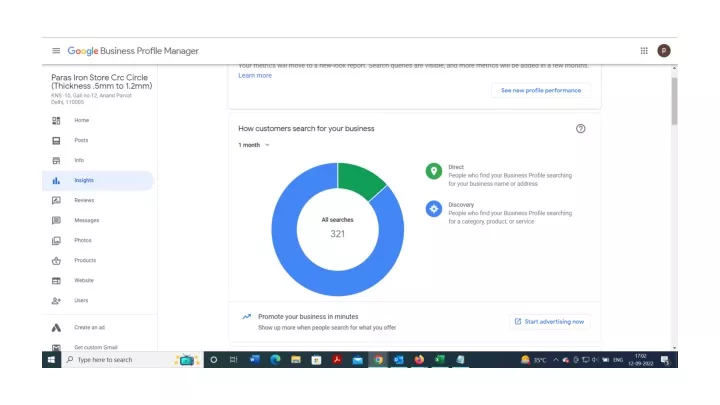Click the Insights bar chart icon
The height and width of the screenshot is (405, 720).
(56, 180)
